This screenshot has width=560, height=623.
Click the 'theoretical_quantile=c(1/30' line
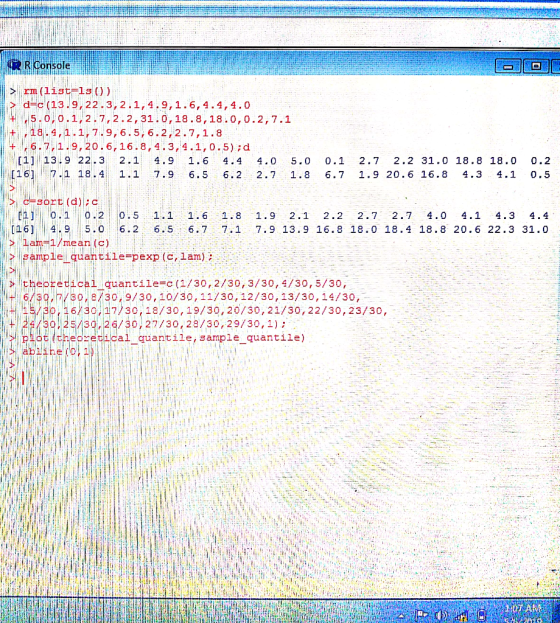(184, 284)
